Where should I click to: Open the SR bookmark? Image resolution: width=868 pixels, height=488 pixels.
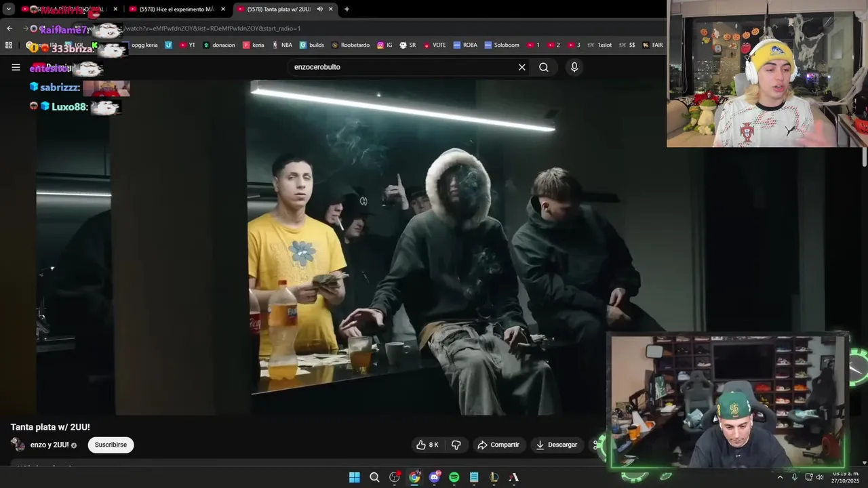point(408,45)
